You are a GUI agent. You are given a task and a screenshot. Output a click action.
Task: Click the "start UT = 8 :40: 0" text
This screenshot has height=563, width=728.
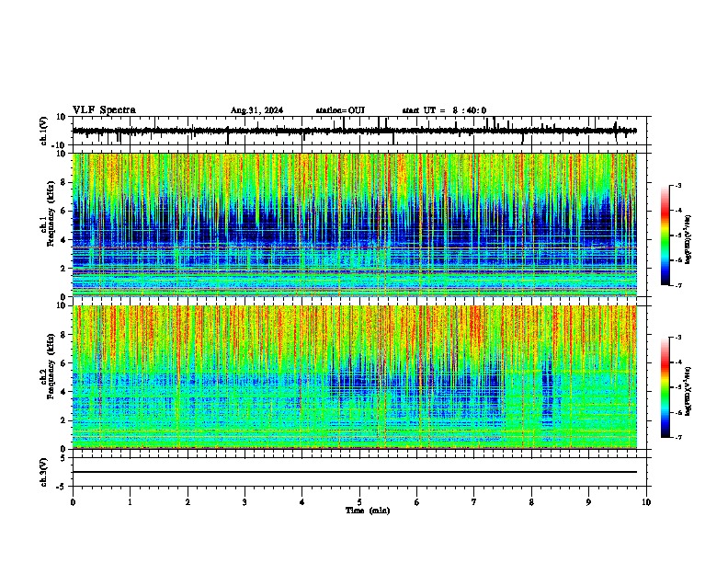click(444, 110)
